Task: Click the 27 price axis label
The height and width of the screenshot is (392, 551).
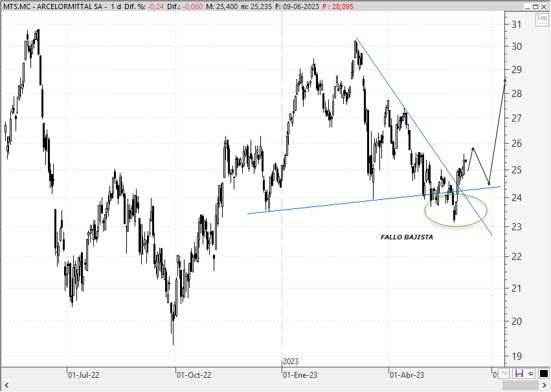Action: point(516,118)
